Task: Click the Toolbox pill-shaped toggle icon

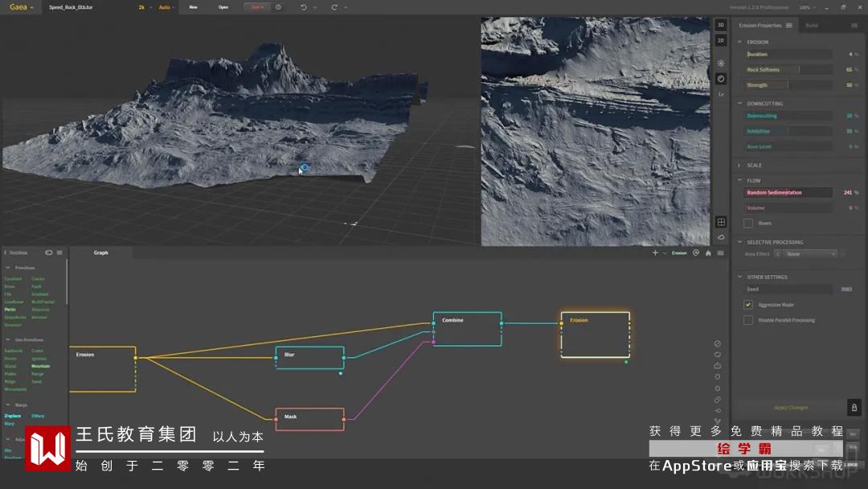Action: click(49, 253)
